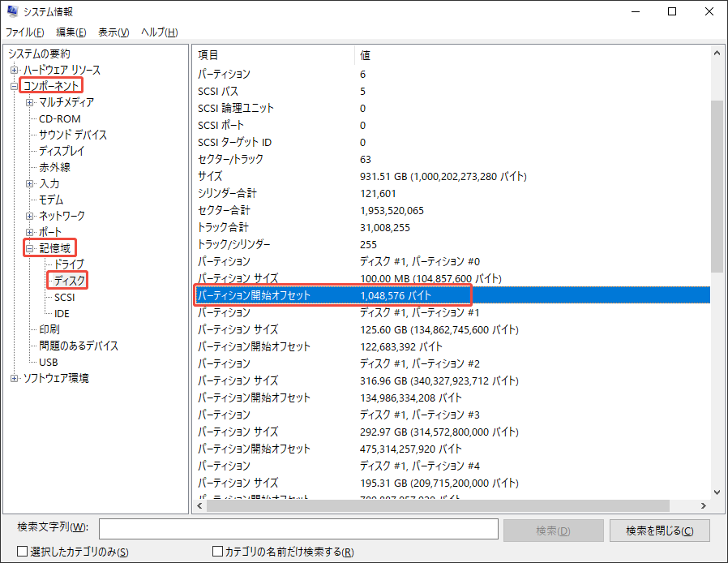This screenshot has width=728, height=563.
Task: Open the 編集(E) menu
Action: click(x=71, y=32)
